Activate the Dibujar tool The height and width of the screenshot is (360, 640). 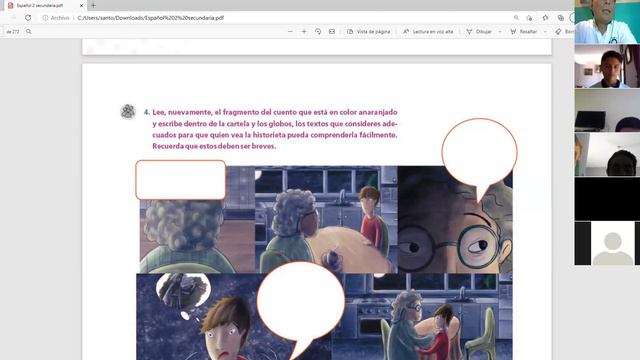point(479,31)
